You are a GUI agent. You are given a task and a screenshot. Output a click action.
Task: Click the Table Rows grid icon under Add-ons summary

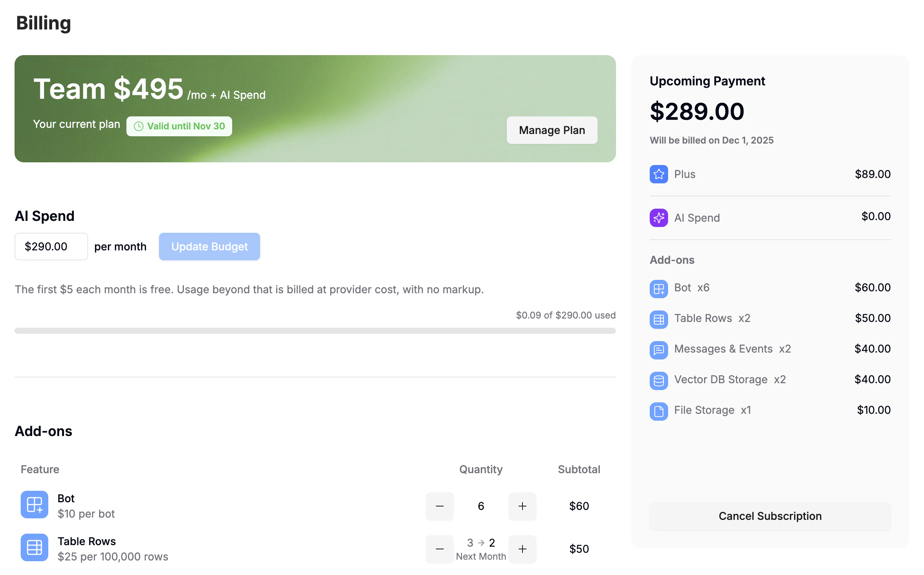[659, 319]
